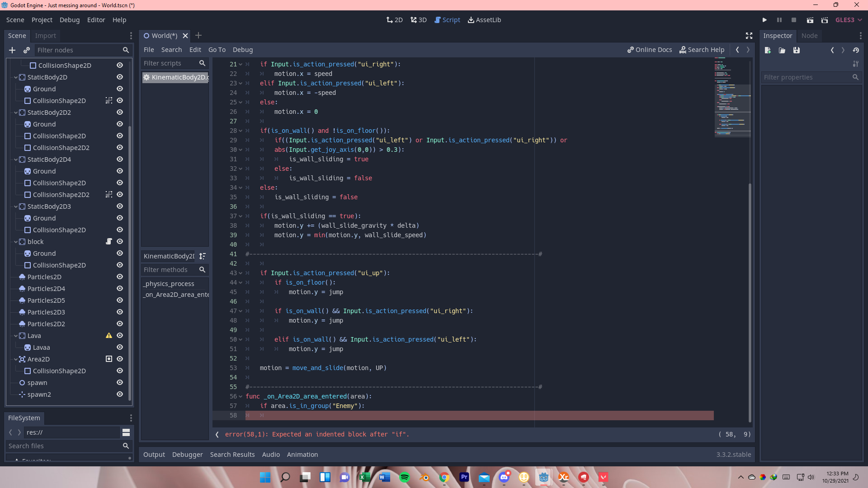Open the Debugger bottom panel
The image size is (868, 488).
187,455
